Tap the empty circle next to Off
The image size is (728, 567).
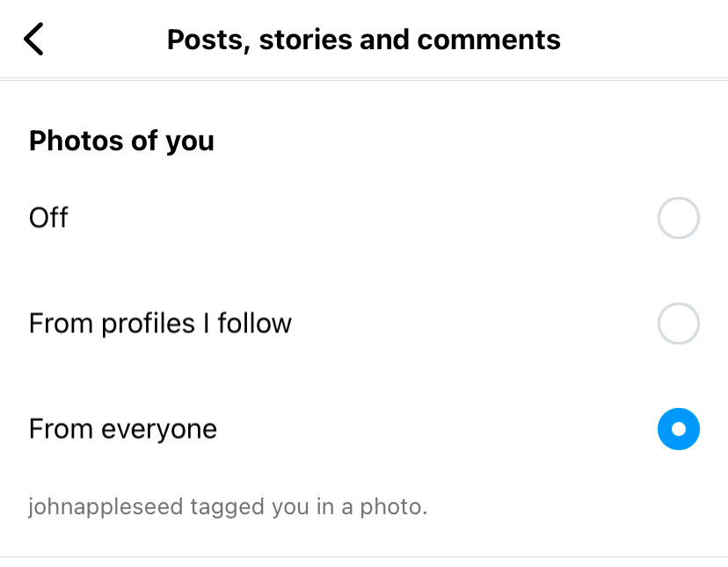678,217
